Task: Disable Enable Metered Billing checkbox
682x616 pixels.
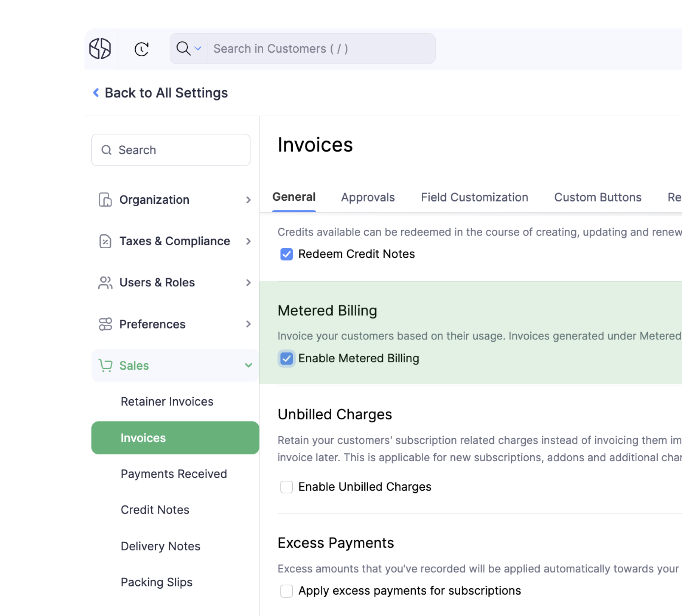Action: point(286,358)
